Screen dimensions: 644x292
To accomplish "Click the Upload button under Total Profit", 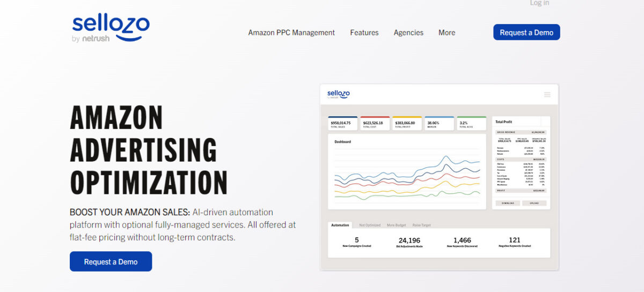I will pyautogui.click(x=534, y=203).
